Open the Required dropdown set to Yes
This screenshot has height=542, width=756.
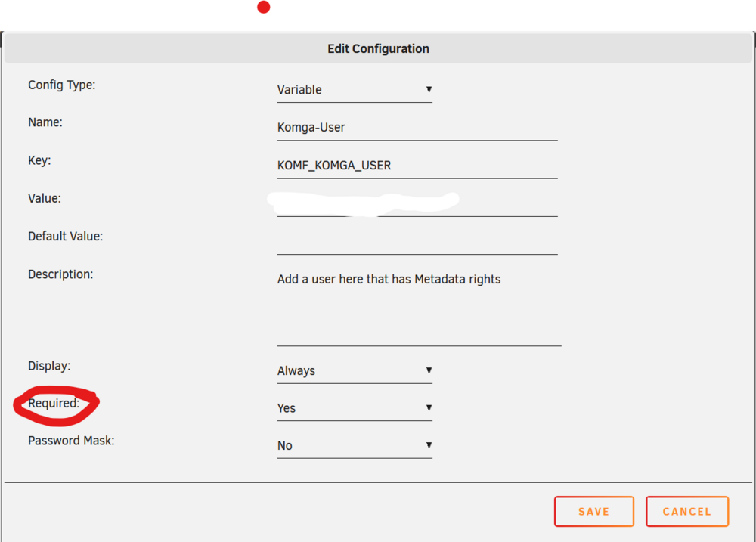point(355,408)
